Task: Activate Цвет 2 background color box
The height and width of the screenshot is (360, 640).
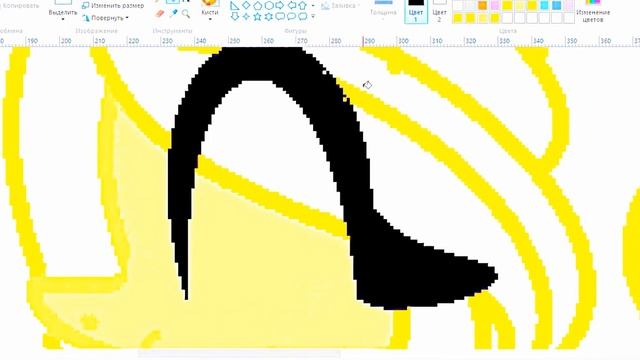Action: click(439, 12)
